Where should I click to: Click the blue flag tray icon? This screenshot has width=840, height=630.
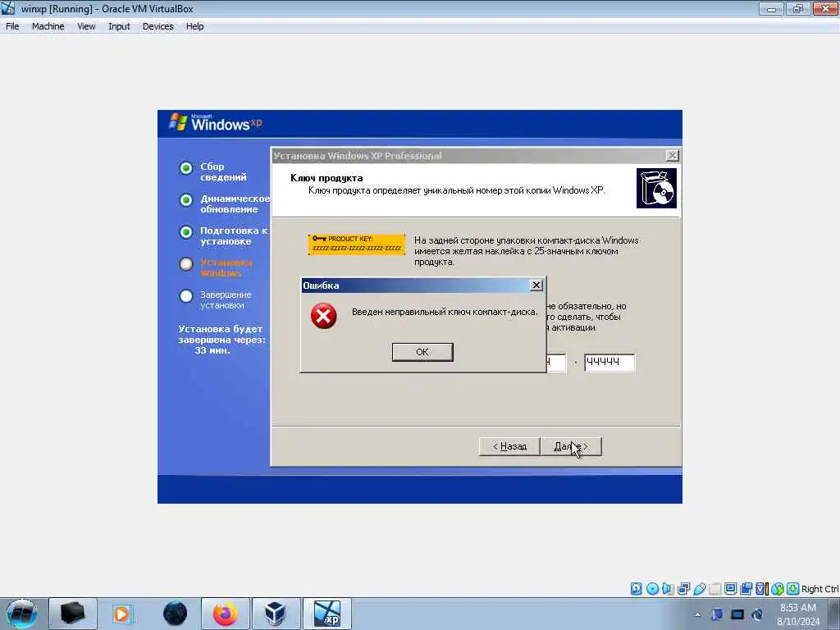[x=717, y=614]
